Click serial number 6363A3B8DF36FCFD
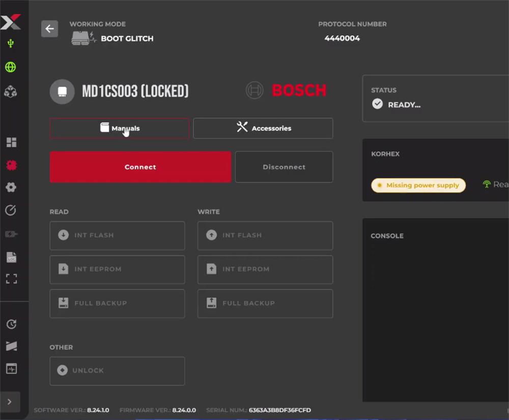Screen dimensions: 509x420 280,410
